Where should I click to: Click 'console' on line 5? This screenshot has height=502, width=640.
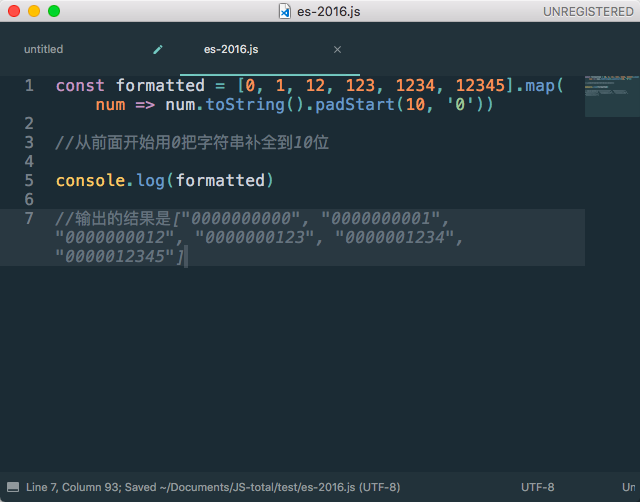(91, 180)
